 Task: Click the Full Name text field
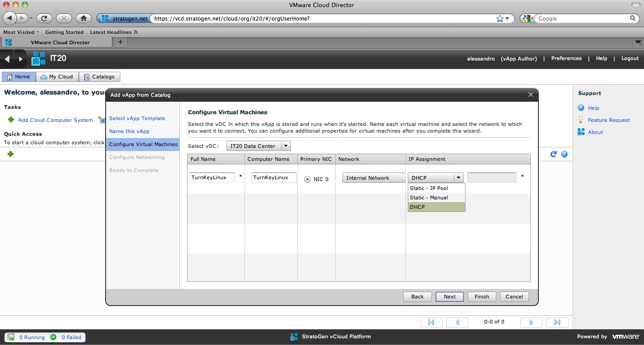(212, 177)
